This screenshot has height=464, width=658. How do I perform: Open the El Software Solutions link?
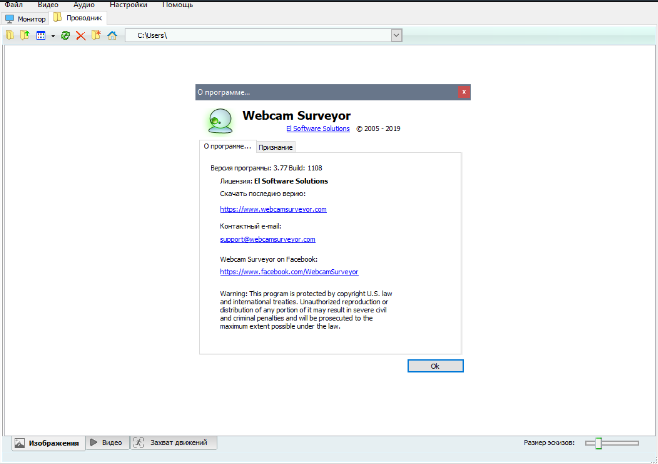point(318,128)
